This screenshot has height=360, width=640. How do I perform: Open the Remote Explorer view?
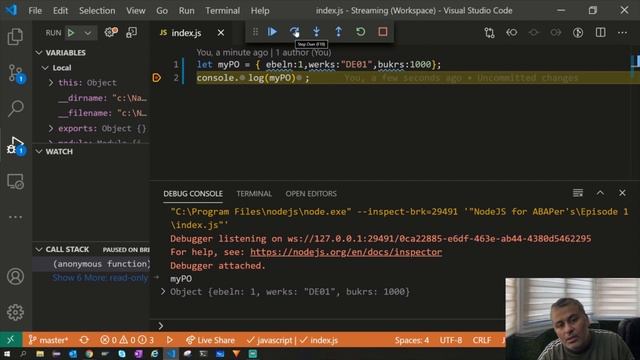(16, 182)
